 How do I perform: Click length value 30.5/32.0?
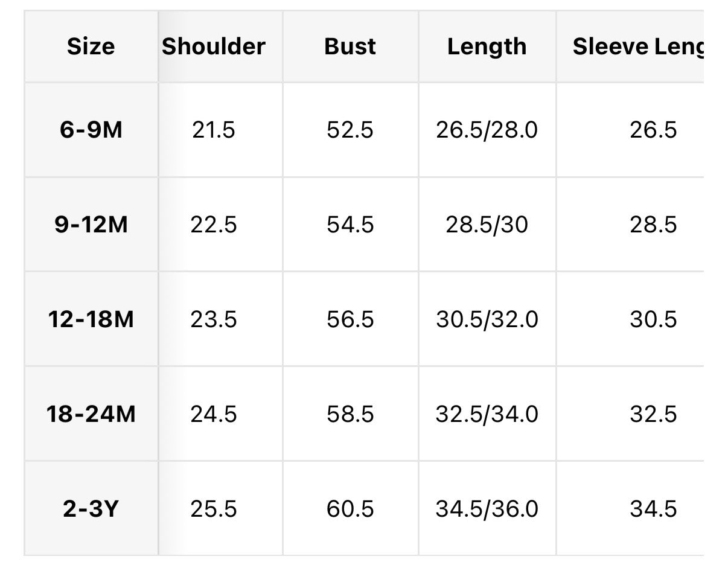point(487,319)
